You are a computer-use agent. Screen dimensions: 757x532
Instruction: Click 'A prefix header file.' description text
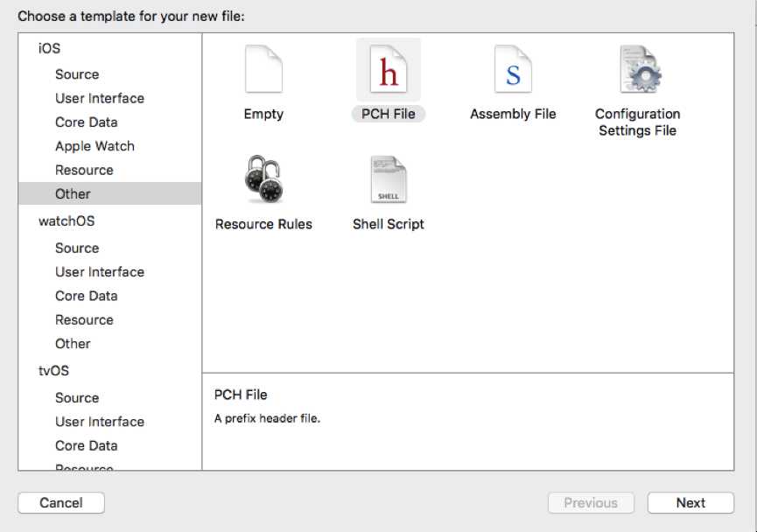point(267,418)
